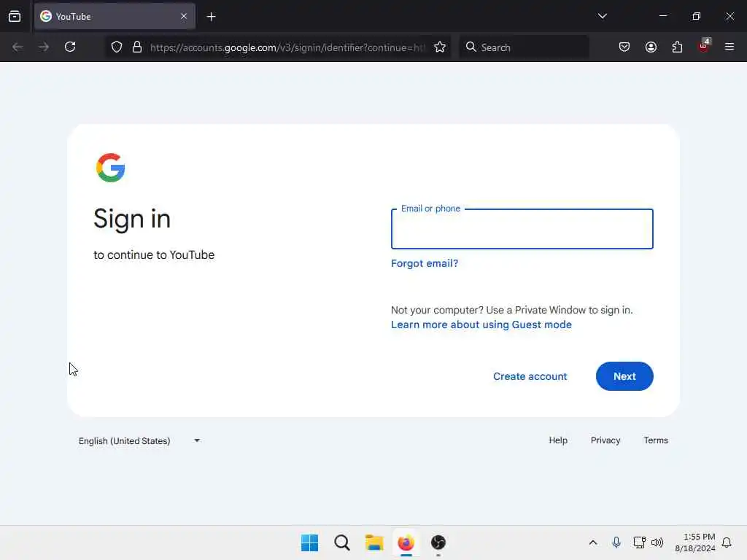Focus the browser Search box
Viewport: 747px width, 560px height.
point(524,47)
